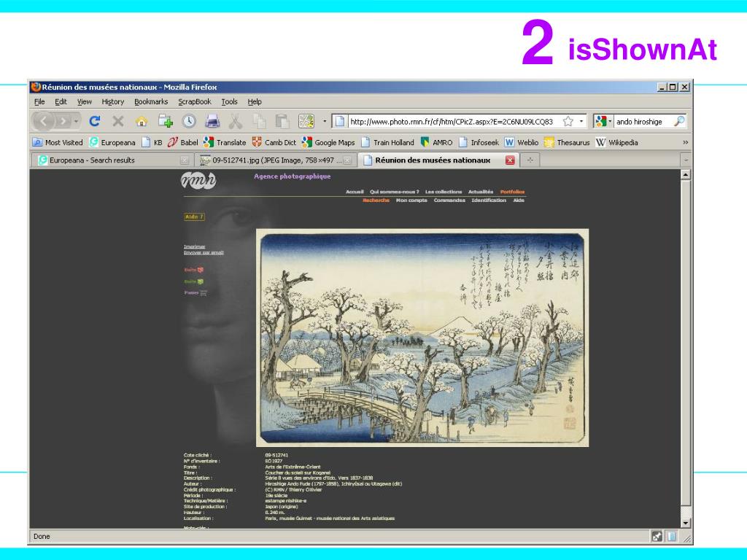Viewport: 747px width, 560px height.
Task: Open the 'Mon compte' navigation link
Action: point(411,201)
